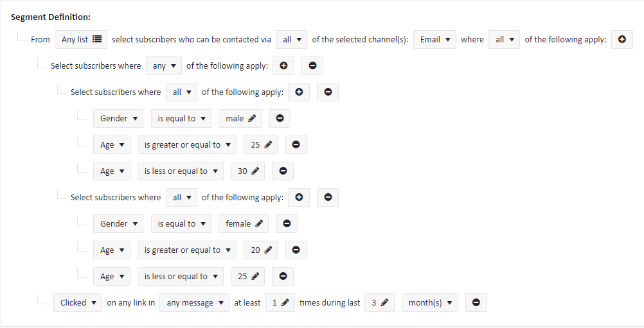Add a condition to the female group
This screenshot has width=644, height=328.
click(x=299, y=197)
